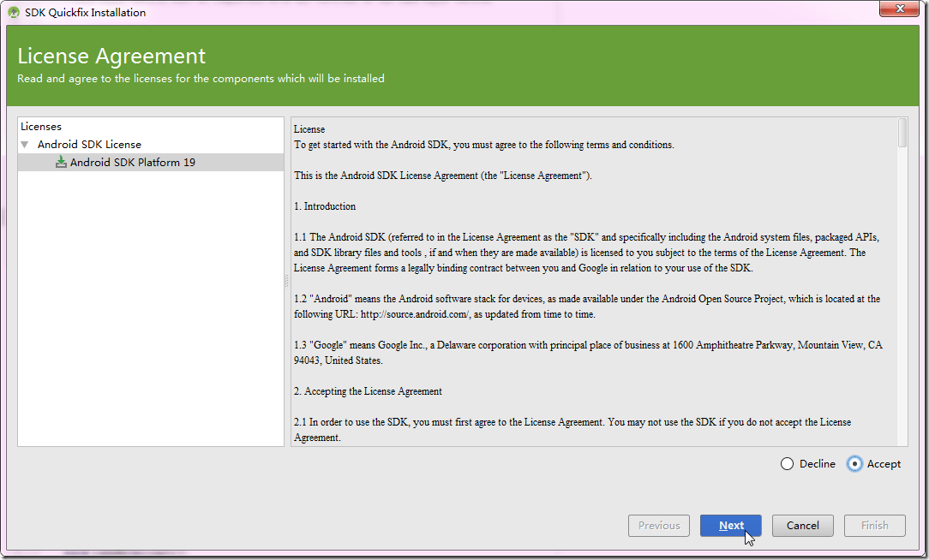929x560 pixels.
Task: Click the '1. Introduction' heading text
Action: click(325, 206)
